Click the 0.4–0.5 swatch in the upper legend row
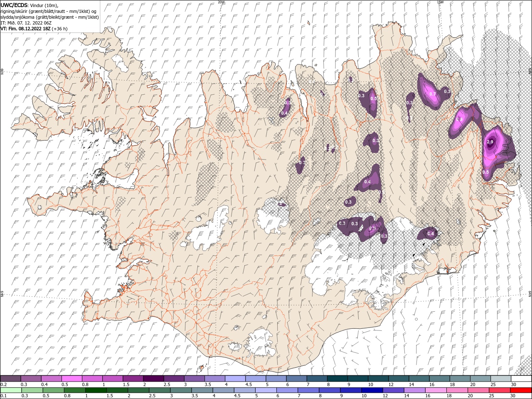Screen dimensions: 532x399 pyautogui.click(x=51, y=379)
